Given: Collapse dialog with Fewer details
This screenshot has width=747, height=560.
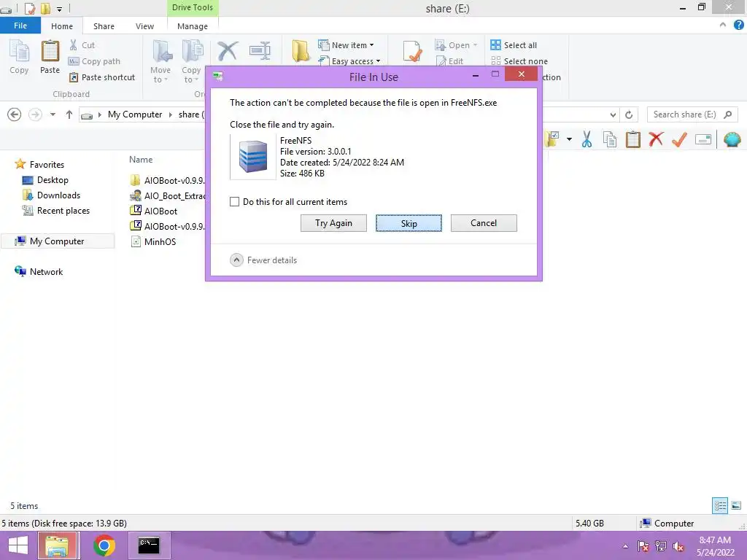Looking at the screenshot, I should [x=263, y=260].
